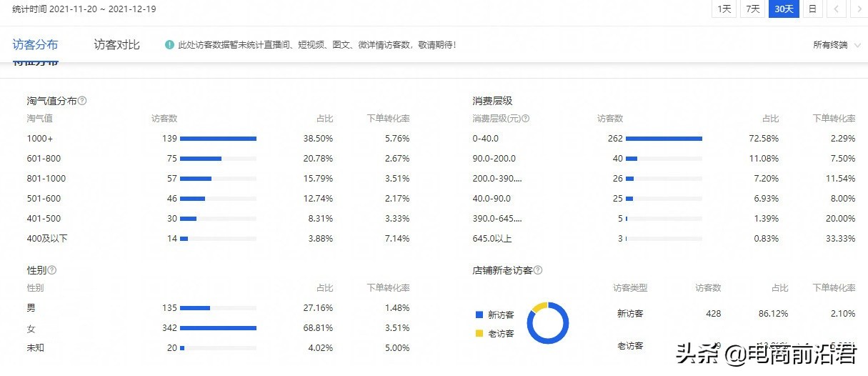Click the 男 gender row label
Viewport: 868px width, 376px height.
[31, 308]
